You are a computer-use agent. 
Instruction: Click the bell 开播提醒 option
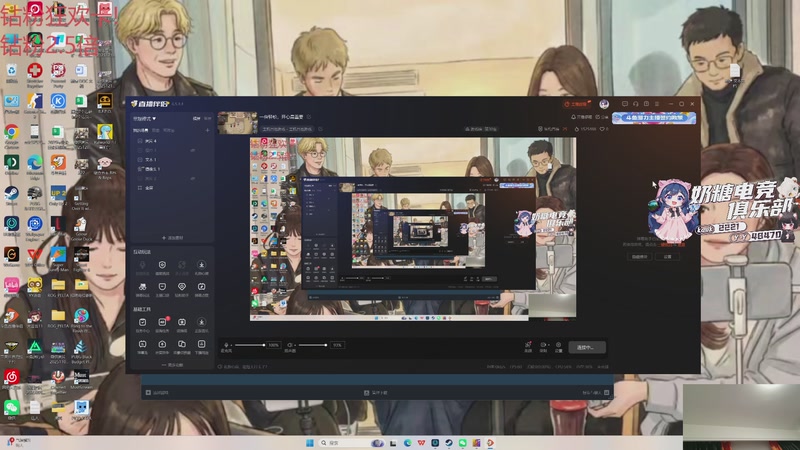click(582, 117)
